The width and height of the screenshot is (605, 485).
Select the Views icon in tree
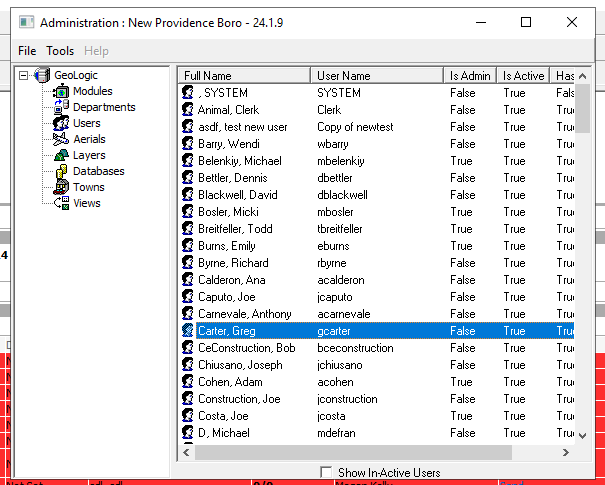click(x=61, y=203)
